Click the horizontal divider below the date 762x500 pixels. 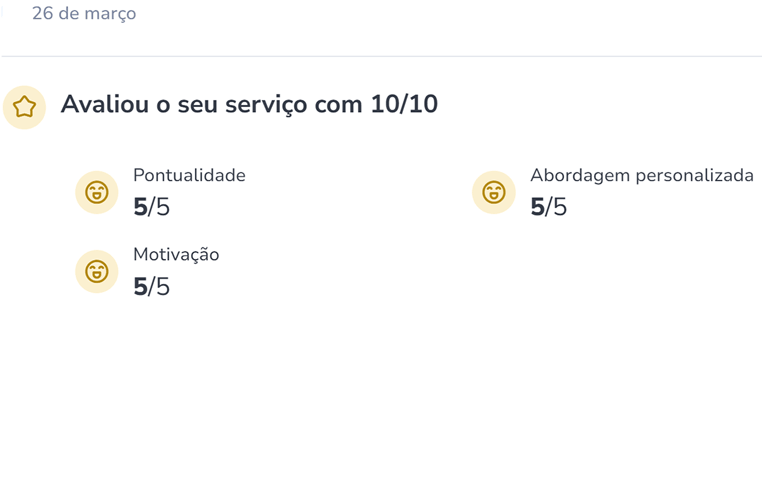click(x=381, y=56)
